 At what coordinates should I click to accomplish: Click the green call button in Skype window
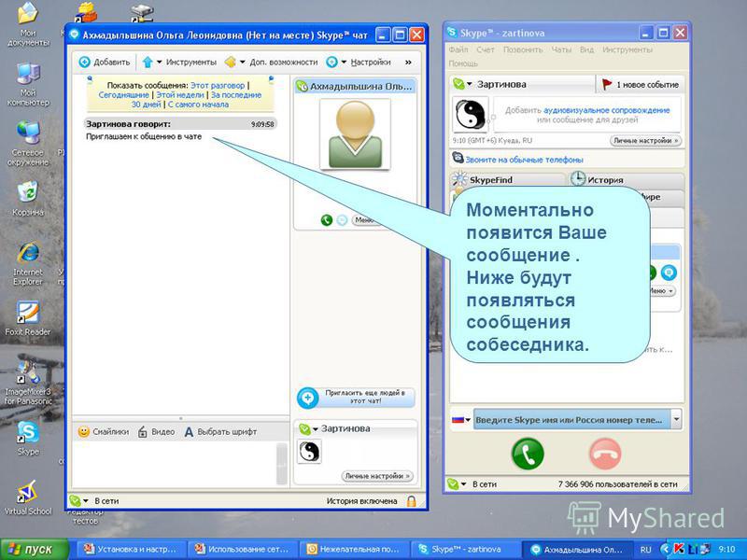528,454
